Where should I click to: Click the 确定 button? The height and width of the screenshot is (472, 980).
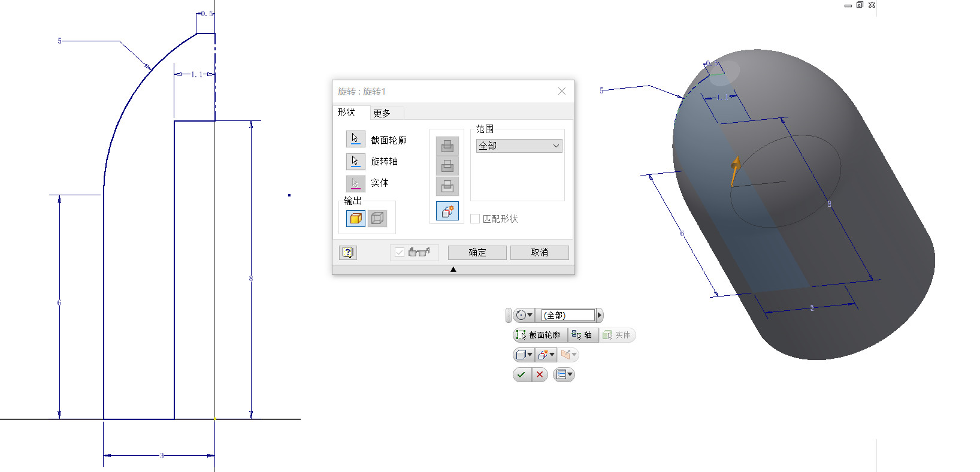pos(477,252)
